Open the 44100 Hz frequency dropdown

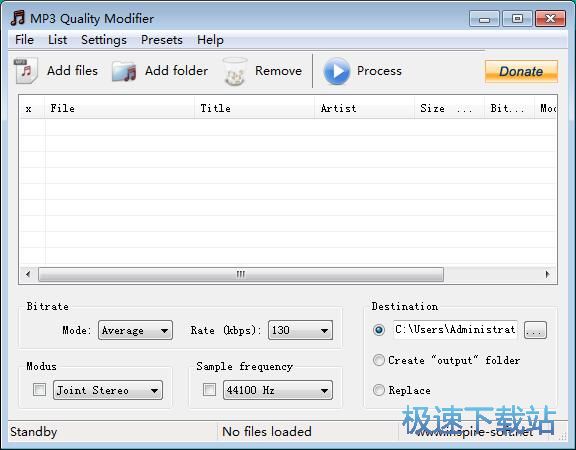point(278,390)
